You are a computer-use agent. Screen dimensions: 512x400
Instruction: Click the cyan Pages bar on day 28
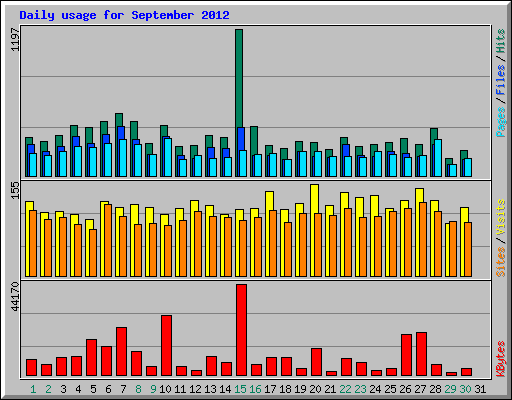click(438, 158)
